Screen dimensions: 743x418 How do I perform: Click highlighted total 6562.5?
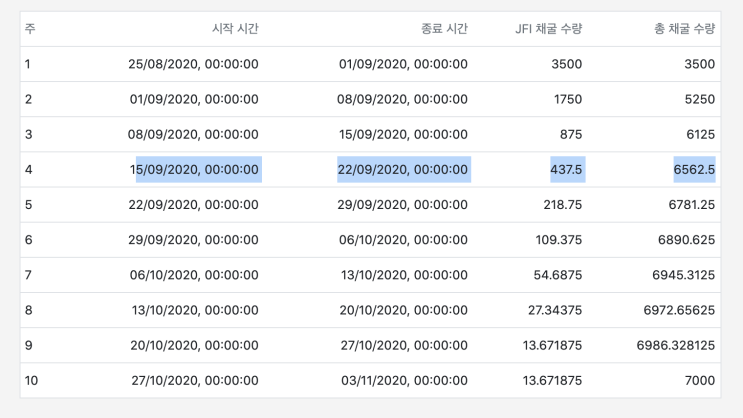[694, 169]
